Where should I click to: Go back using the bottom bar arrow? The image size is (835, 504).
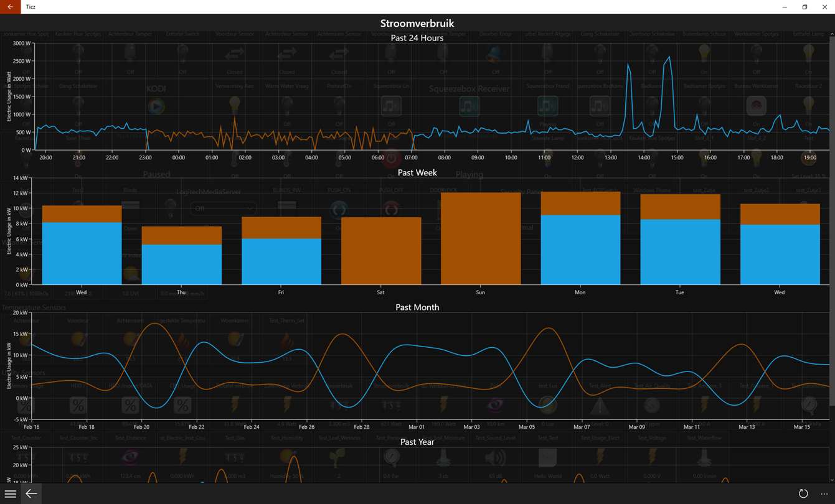point(31,493)
